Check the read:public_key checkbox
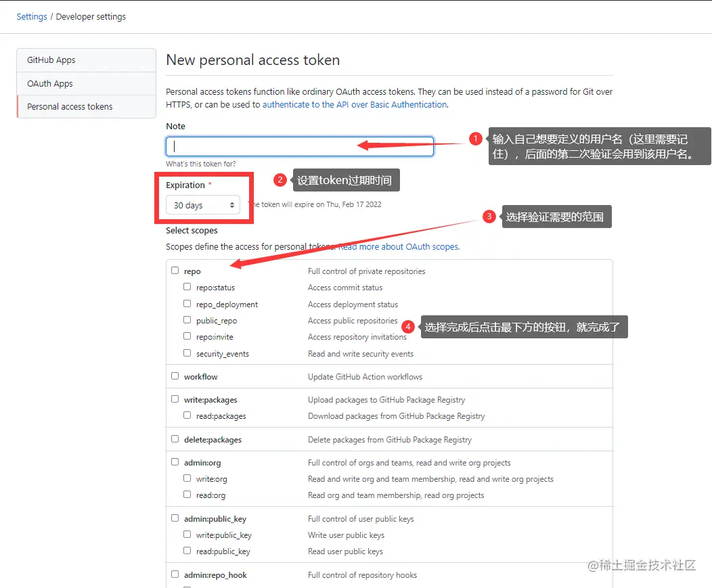This screenshot has height=588, width=712. pos(187,550)
